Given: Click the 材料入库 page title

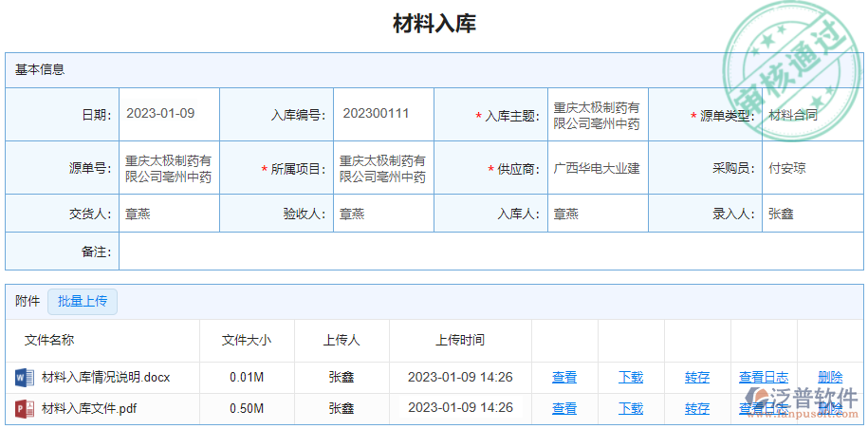Looking at the screenshot, I should pos(434,25).
